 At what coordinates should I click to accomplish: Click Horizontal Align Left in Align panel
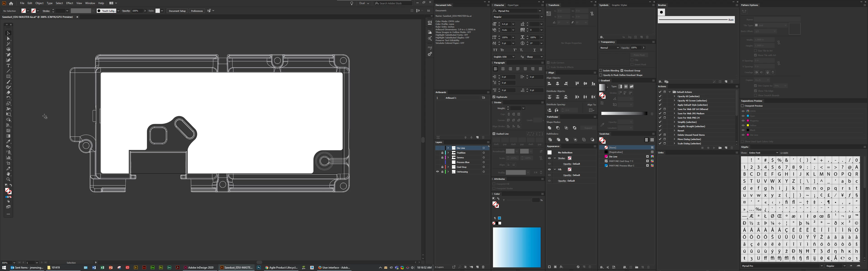pyautogui.click(x=550, y=84)
